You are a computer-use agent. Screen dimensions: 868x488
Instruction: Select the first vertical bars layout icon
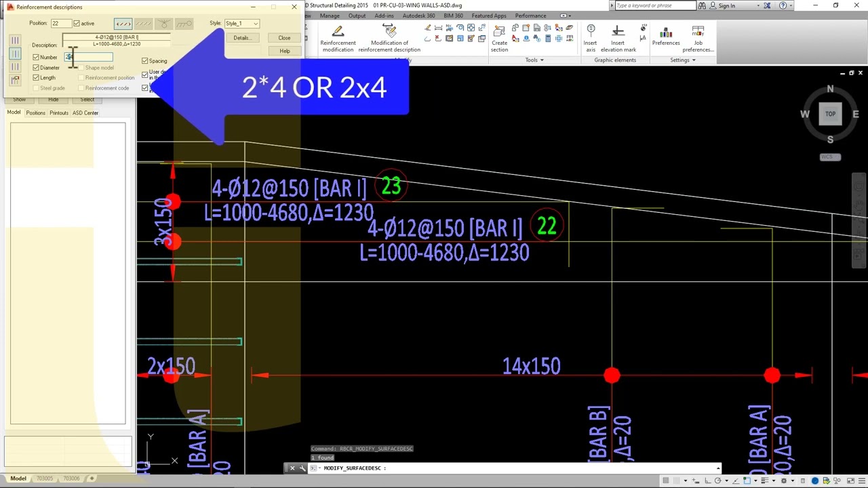pos(14,41)
